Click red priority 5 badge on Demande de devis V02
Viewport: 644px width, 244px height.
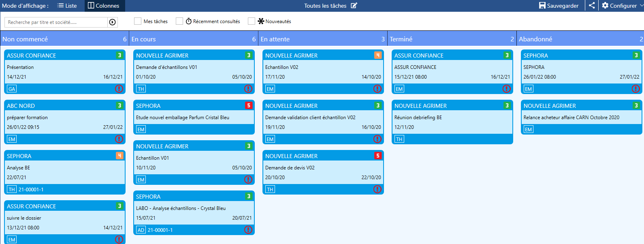point(378,156)
